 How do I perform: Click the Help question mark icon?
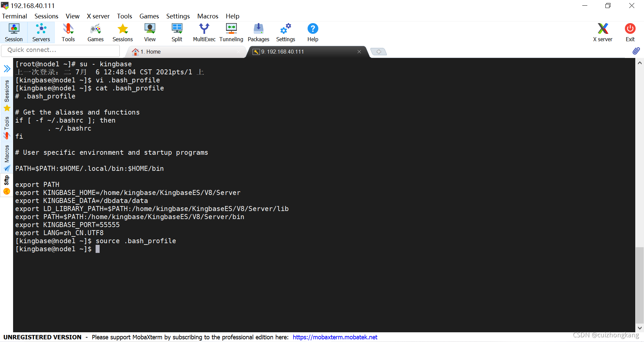[x=313, y=32]
